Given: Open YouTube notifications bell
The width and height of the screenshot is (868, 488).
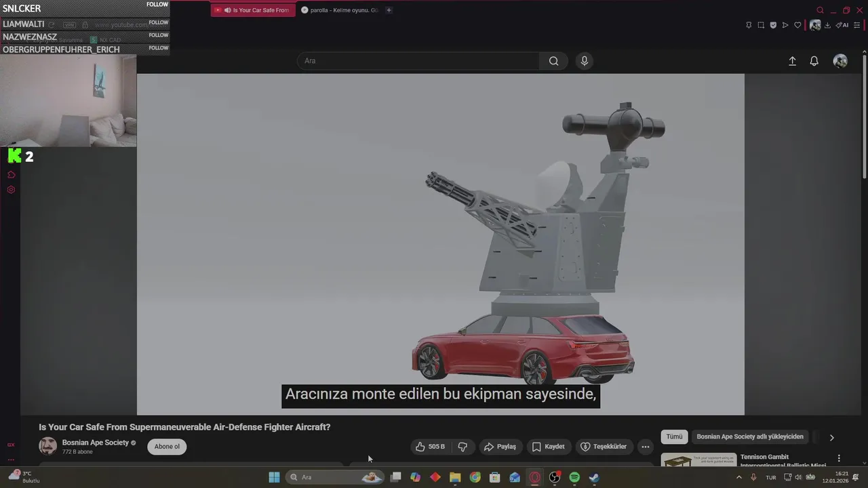Looking at the screenshot, I should 814,61.
